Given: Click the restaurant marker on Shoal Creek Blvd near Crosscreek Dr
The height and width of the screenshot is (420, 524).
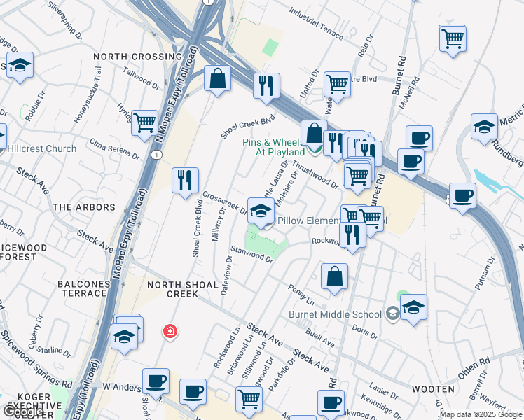Looking at the screenshot, I should (185, 180).
